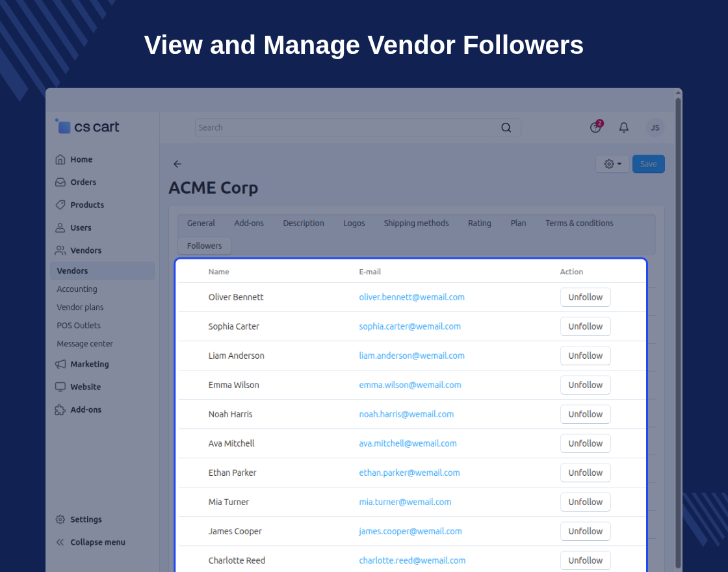This screenshot has width=728, height=572.
Task: Unfollow James Cooper
Action: tap(585, 531)
